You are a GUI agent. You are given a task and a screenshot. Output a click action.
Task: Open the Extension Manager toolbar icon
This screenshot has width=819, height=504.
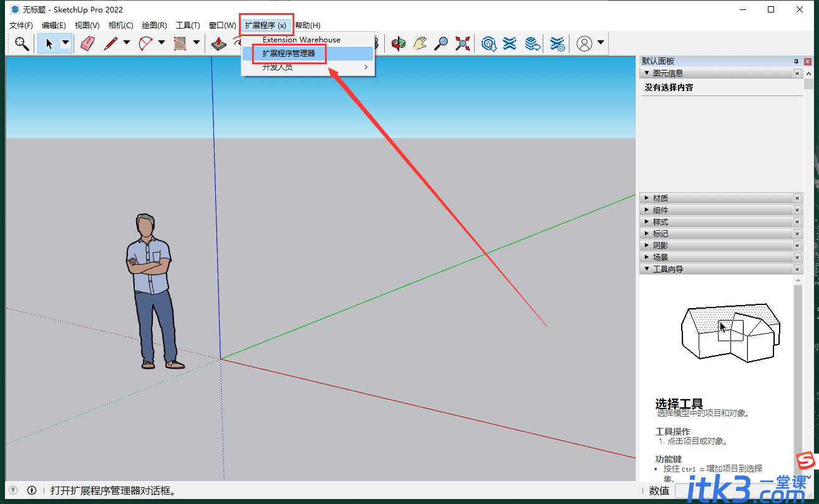point(558,43)
